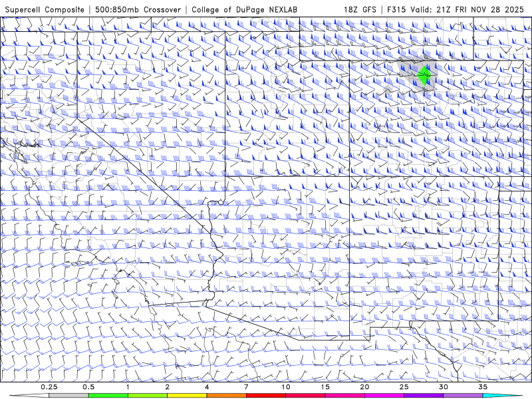Viewport: 532px width, 399px height.
Task: Click 'College of DuPage NEXLAB' header text
Action: (x=244, y=9)
